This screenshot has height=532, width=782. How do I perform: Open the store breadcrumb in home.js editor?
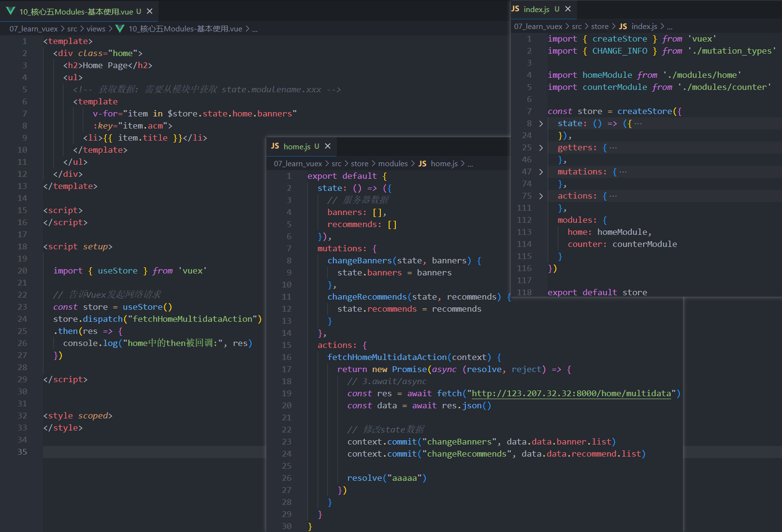click(x=360, y=164)
